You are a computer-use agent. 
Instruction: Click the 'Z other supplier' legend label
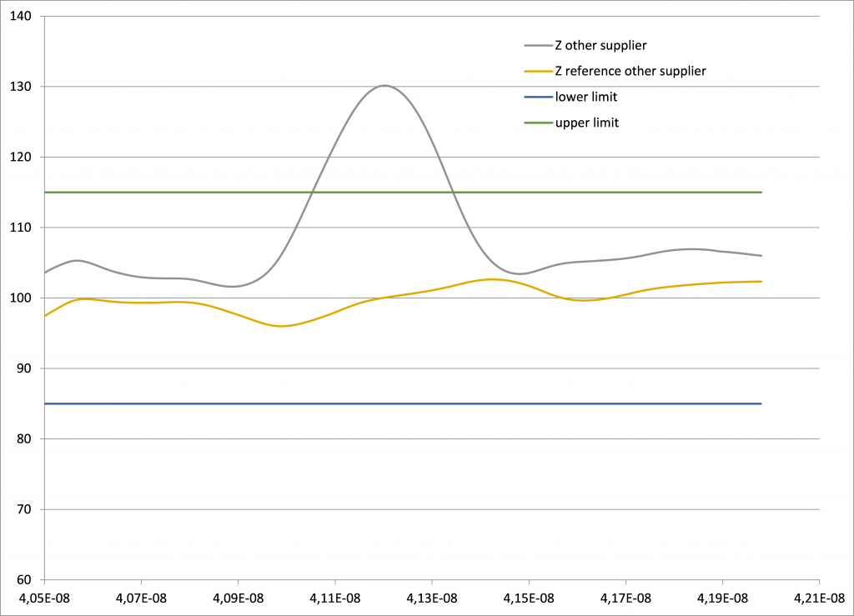click(600, 45)
